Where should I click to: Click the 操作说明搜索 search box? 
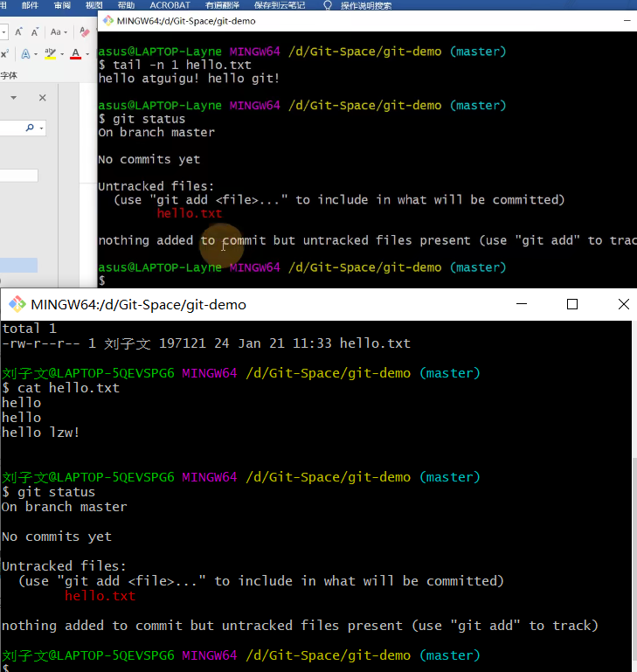coord(366,5)
